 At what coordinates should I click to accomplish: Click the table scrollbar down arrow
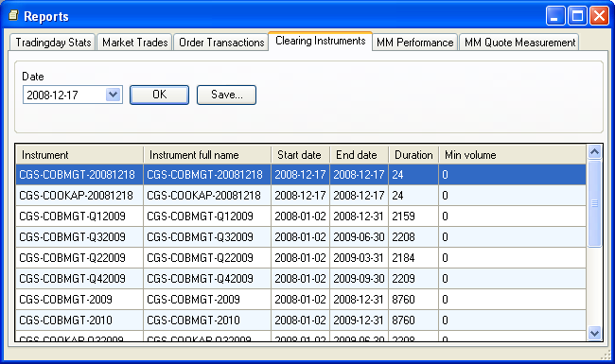pos(594,333)
